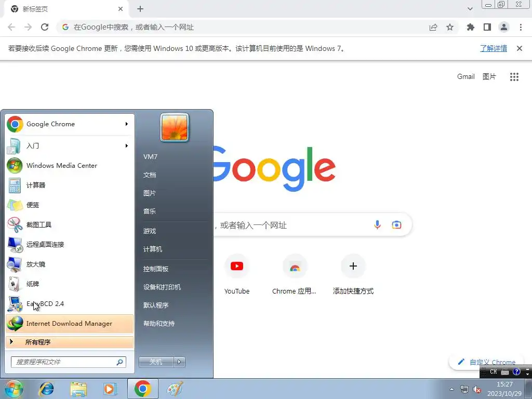Screen dimensions: 532x399
Task: Click the YouTube shortcut tile
Action: 237,275
